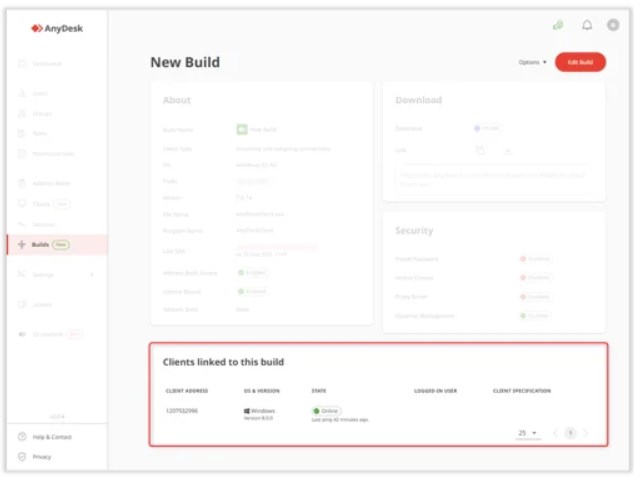Image resolution: width=634 pixels, height=477 pixels.
Task: Click the download arrow icon beside Link
Action: coord(508,150)
